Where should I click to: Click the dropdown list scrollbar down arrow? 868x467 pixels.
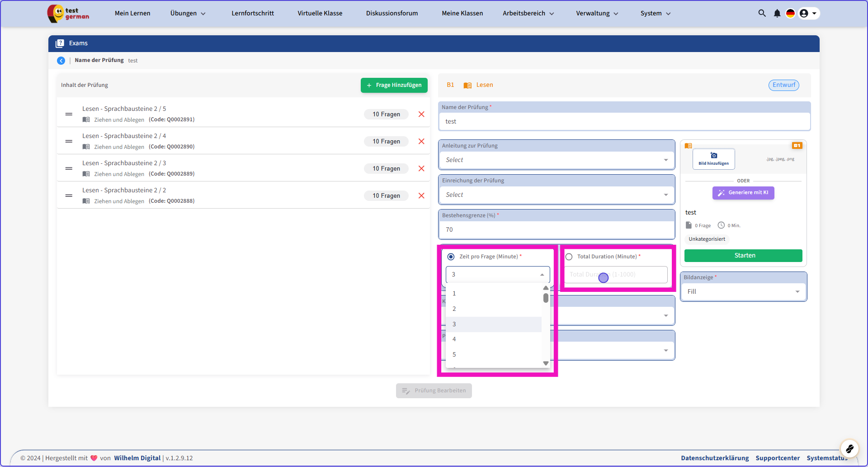[x=546, y=363]
